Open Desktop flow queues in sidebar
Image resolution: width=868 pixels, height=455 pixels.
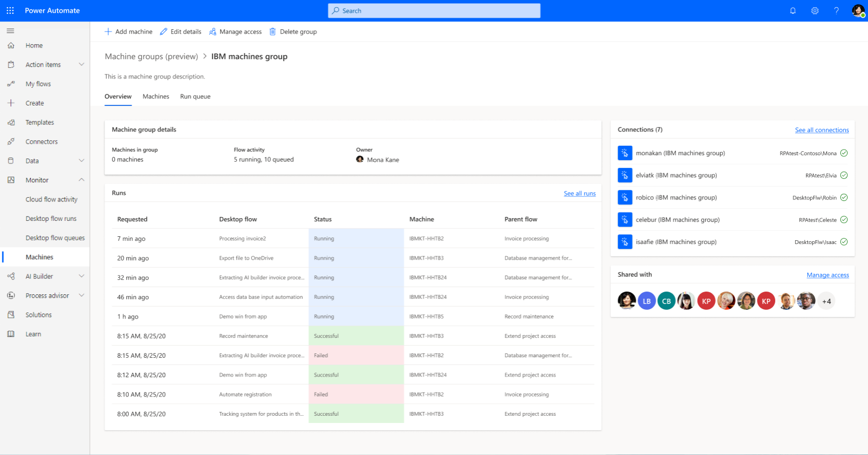point(55,238)
